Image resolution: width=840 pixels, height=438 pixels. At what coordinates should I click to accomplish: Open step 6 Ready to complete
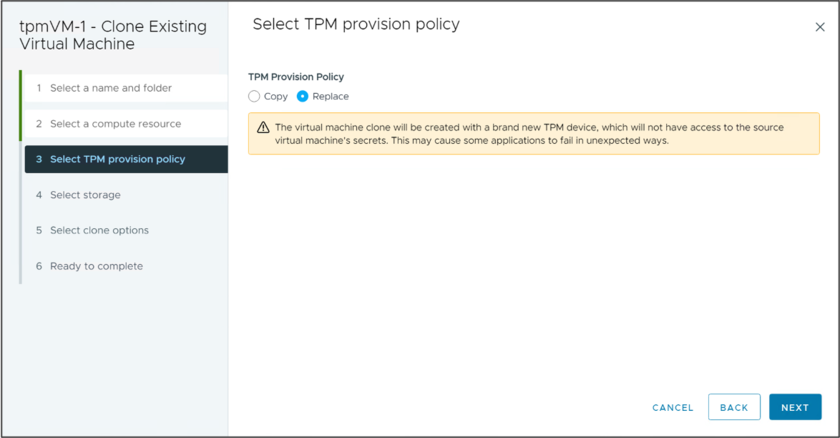[x=96, y=266]
